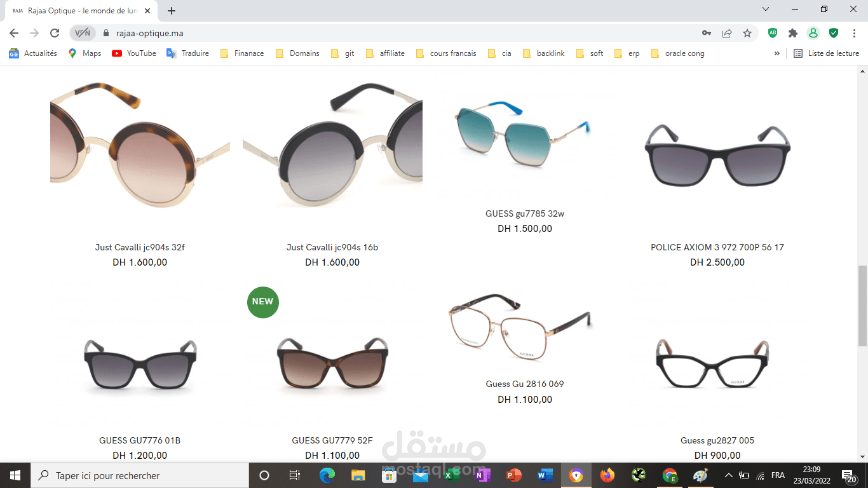Open File Explorer from taskbar
Viewport: 868px width, 488px height.
click(x=358, y=475)
